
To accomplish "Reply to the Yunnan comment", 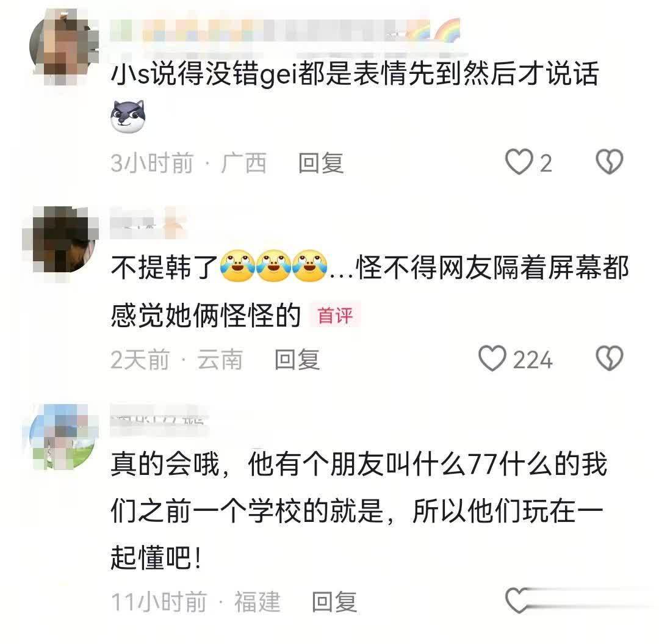I will click(297, 360).
